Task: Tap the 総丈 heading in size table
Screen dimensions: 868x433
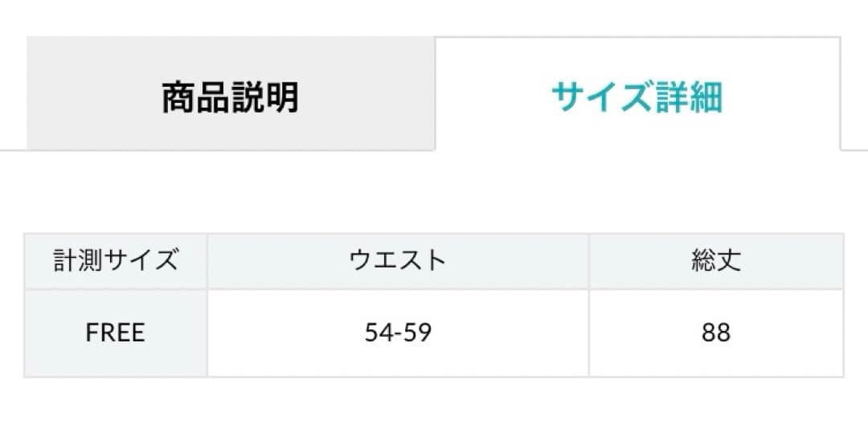Action: point(715,261)
